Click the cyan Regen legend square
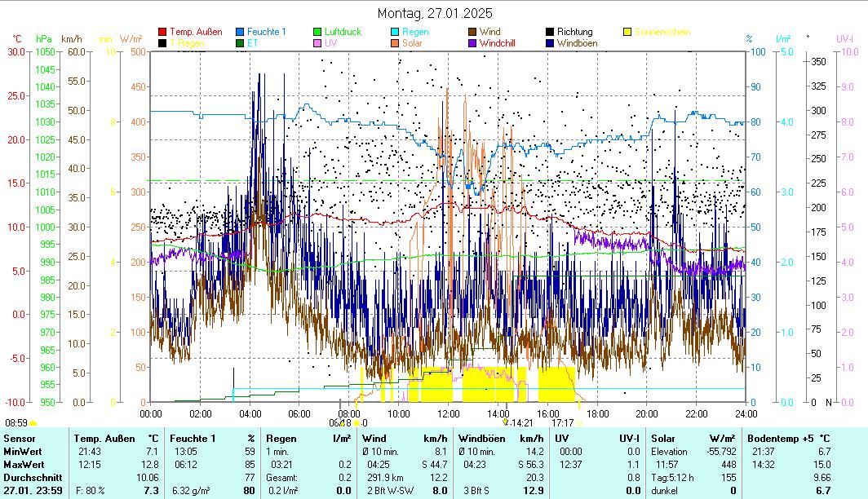The height and width of the screenshot is (499, 868). pyautogui.click(x=395, y=33)
